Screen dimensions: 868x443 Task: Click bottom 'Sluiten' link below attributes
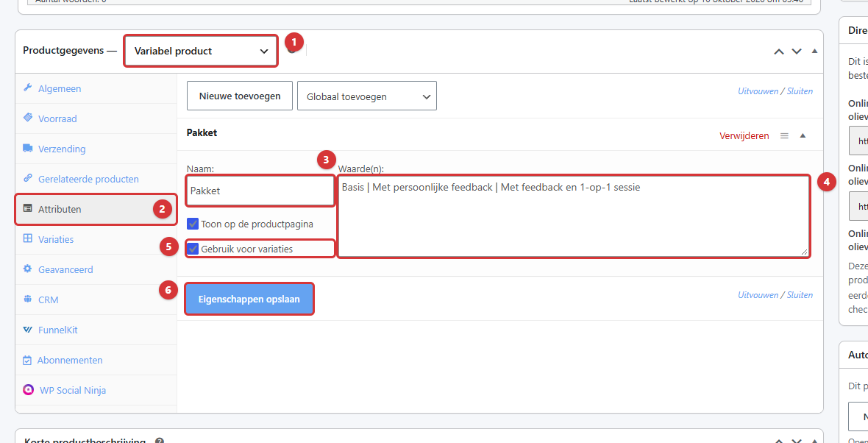click(x=800, y=294)
